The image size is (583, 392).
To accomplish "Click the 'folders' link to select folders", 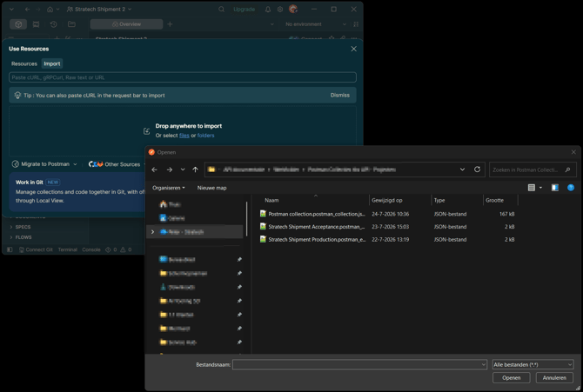I will 205,136.
